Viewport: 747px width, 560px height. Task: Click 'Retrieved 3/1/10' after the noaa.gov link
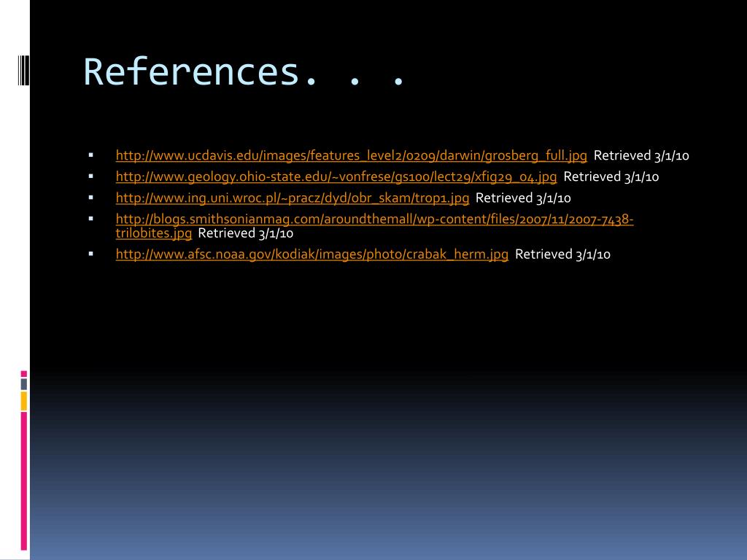coord(562,254)
